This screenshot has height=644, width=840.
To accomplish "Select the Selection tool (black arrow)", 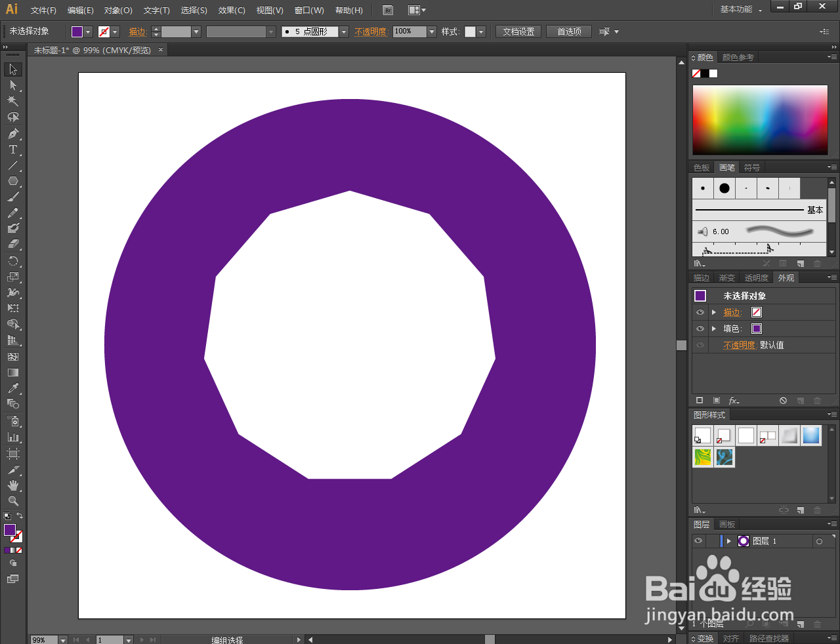I will [13, 70].
